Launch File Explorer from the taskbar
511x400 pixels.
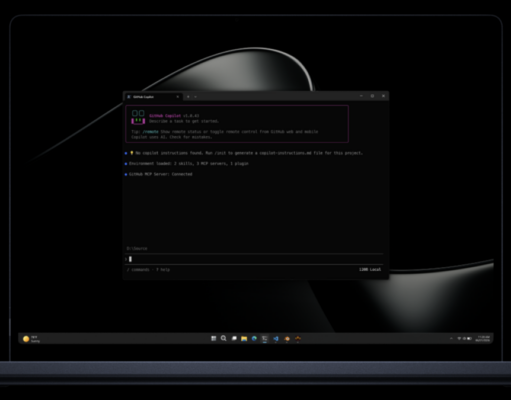[244, 339]
